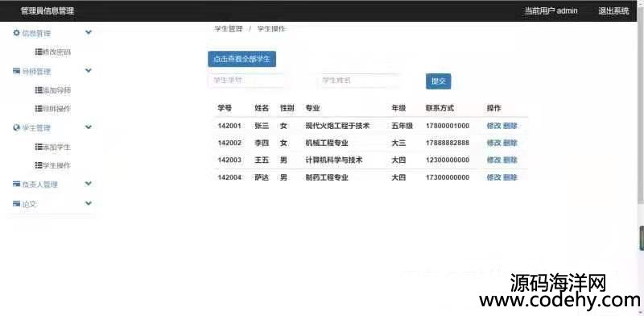This screenshot has height=316, width=644.
Task: Click 删除 for student 李四
Action: pyautogui.click(x=510, y=143)
